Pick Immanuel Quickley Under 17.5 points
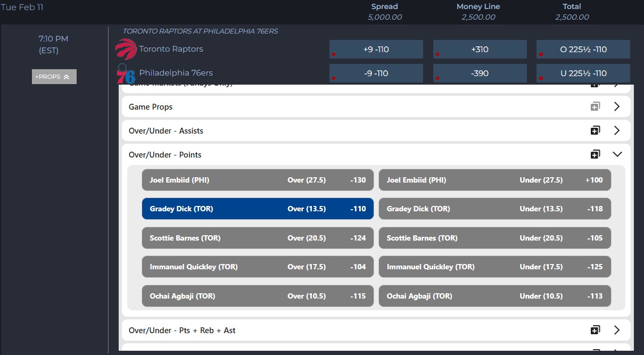The width and height of the screenshot is (644, 355). (495, 267)
